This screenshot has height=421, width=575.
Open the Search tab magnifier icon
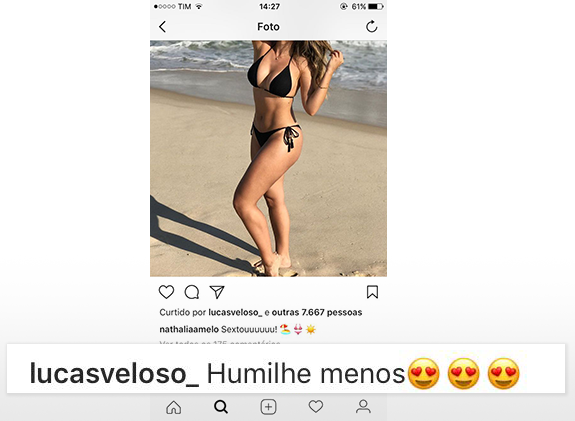pyautogui.click(x=221, y=407)
